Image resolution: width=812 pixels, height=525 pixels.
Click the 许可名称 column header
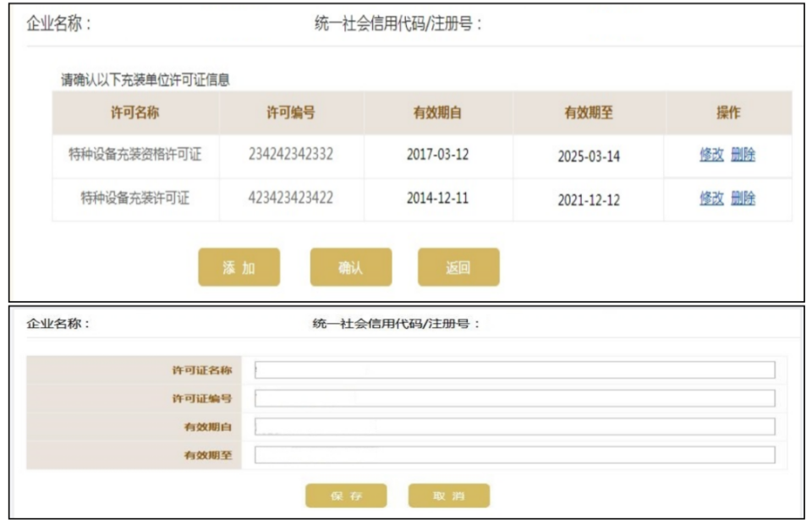(135, 112)
